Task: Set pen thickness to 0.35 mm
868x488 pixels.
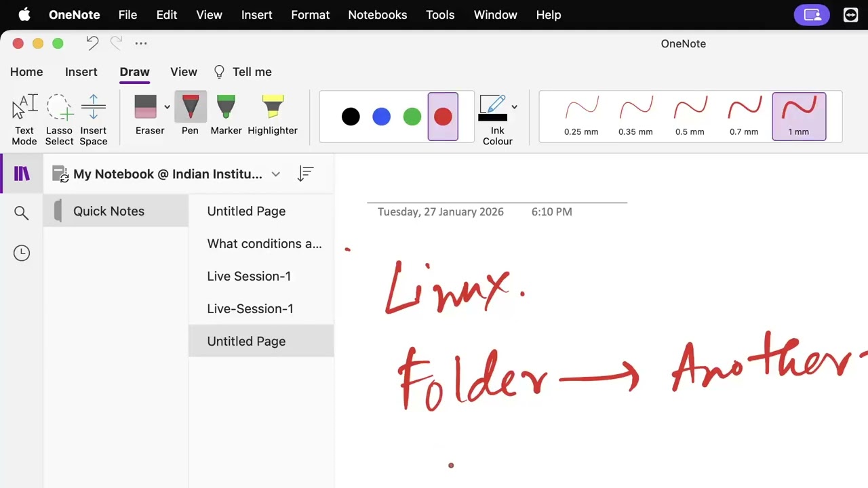Action: point(635,117)
